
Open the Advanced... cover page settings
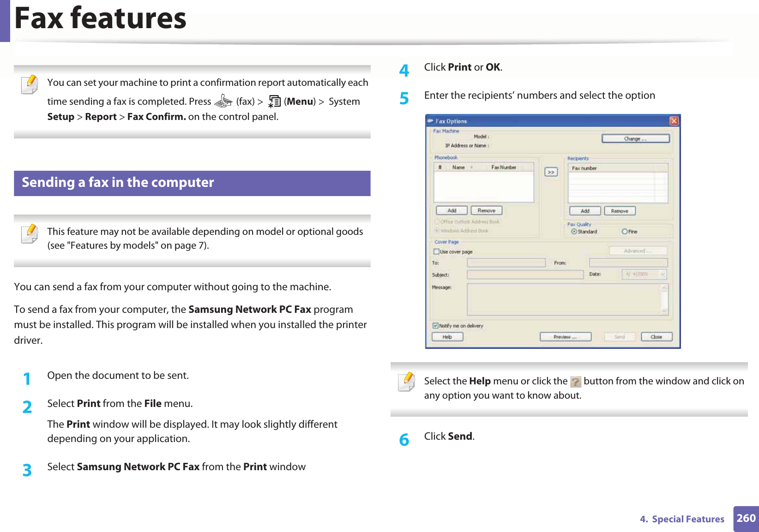pyautogui.click(x=638, y=251)
